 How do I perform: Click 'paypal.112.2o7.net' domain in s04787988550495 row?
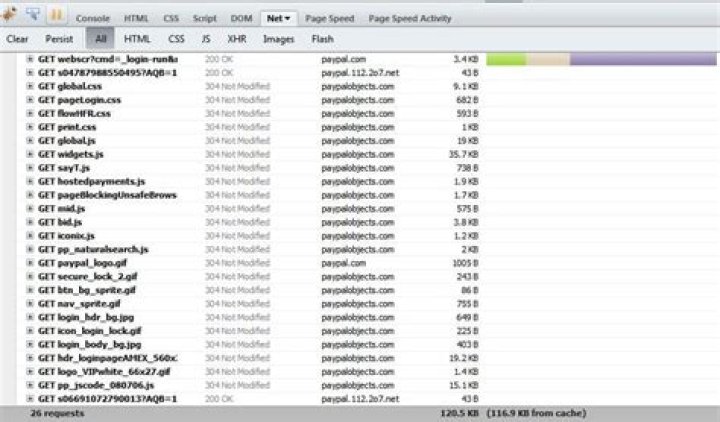click(x=360, y=73)
